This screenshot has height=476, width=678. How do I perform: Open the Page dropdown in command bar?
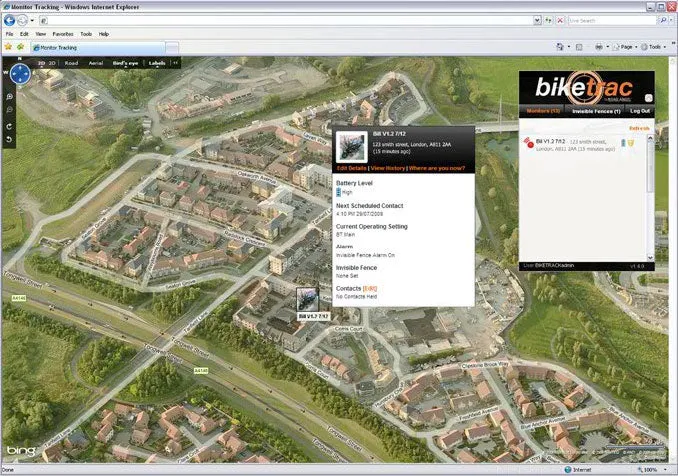pos(625,47)
